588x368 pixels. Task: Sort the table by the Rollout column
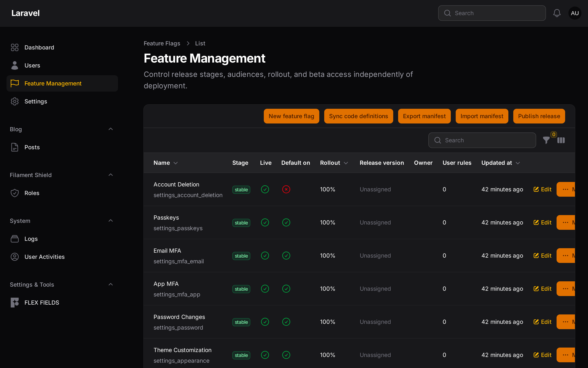pos(334,163)
